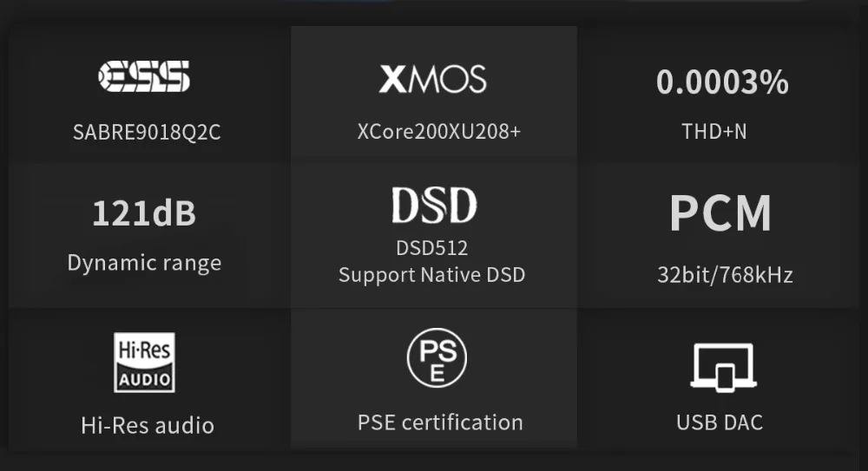Click the DSD512 text

432,248
